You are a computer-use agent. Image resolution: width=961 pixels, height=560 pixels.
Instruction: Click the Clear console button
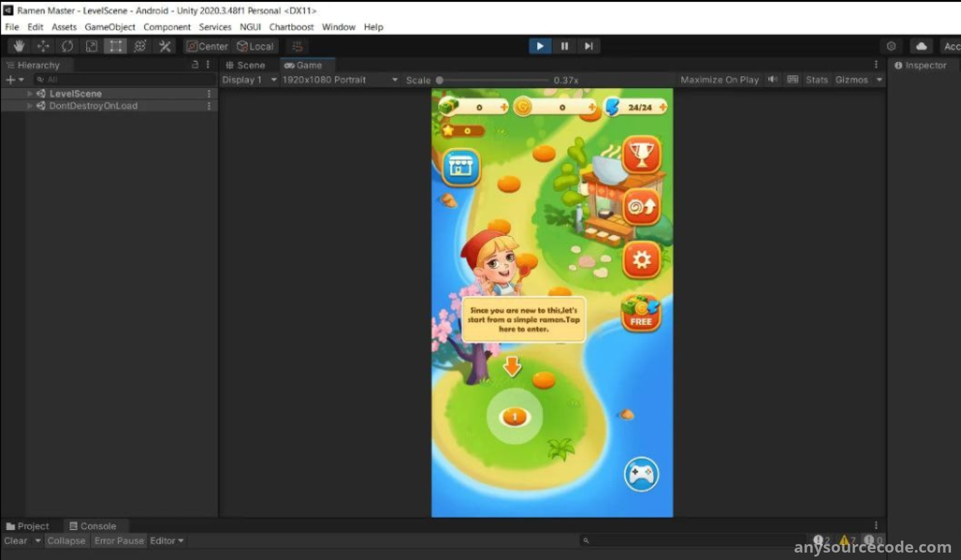tap(16, 541)
